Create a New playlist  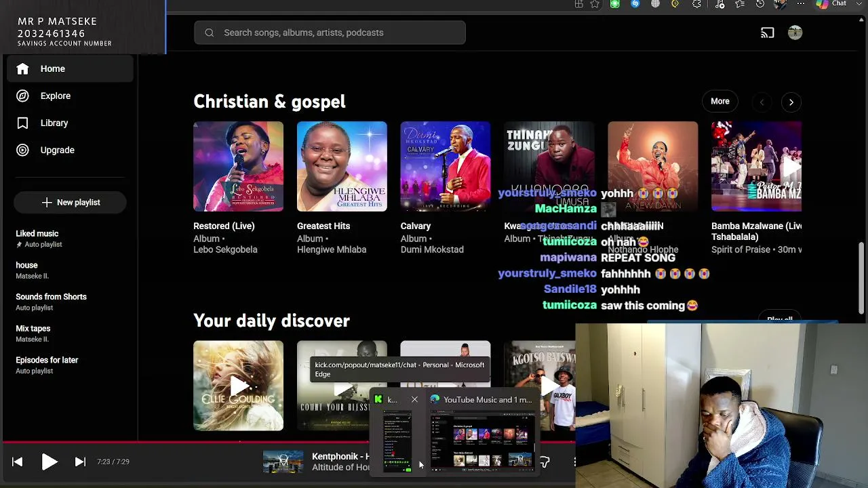(x=71, y=203)
